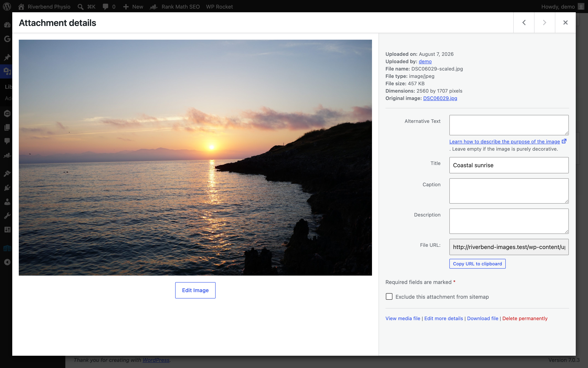Image resolution: width=588 pixels, height=368 pixels.
Task: Open WP Rocket admin bar menu
Action: [x=219, y=7]
